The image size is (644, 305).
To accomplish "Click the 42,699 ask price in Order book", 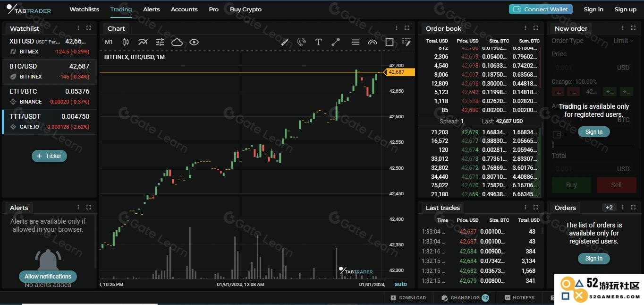I will (470, 57).
